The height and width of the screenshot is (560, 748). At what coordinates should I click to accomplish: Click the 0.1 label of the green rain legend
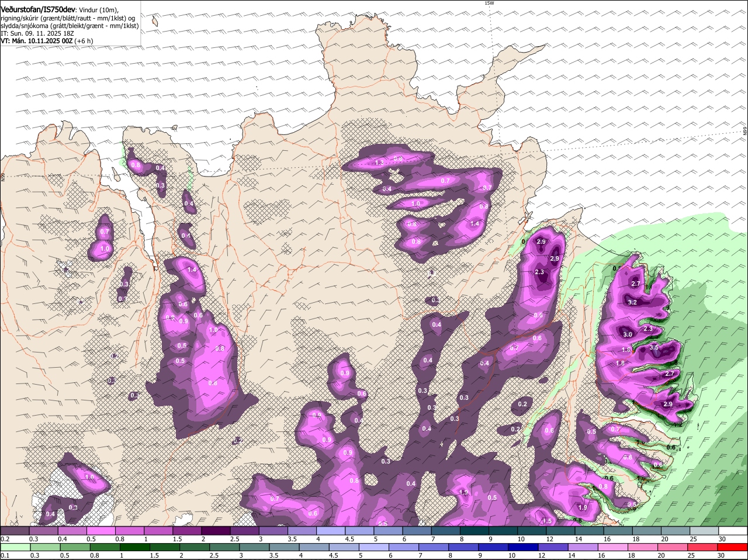(x=5, y=555)
